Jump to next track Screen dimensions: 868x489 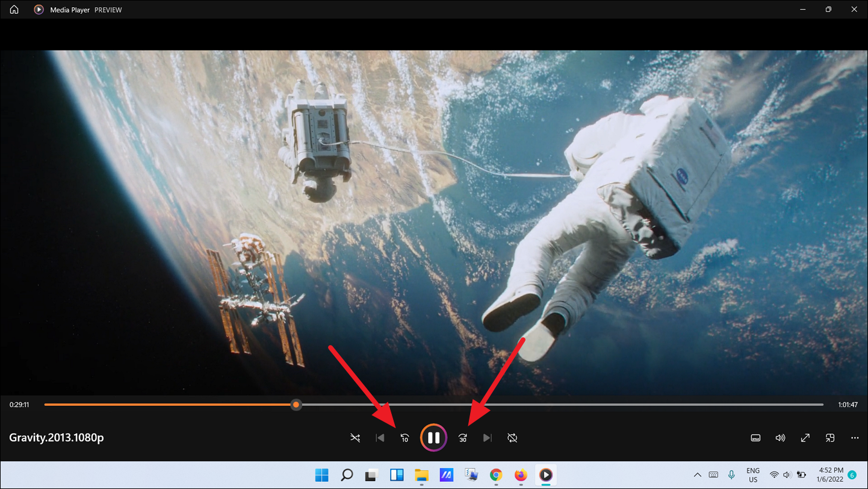pos(488,438)
